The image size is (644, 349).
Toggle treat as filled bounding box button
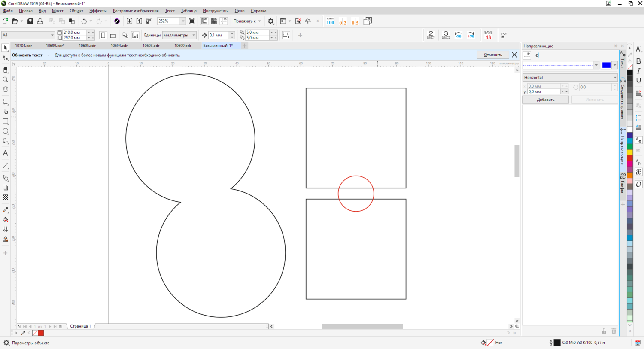tap(286, 35)
